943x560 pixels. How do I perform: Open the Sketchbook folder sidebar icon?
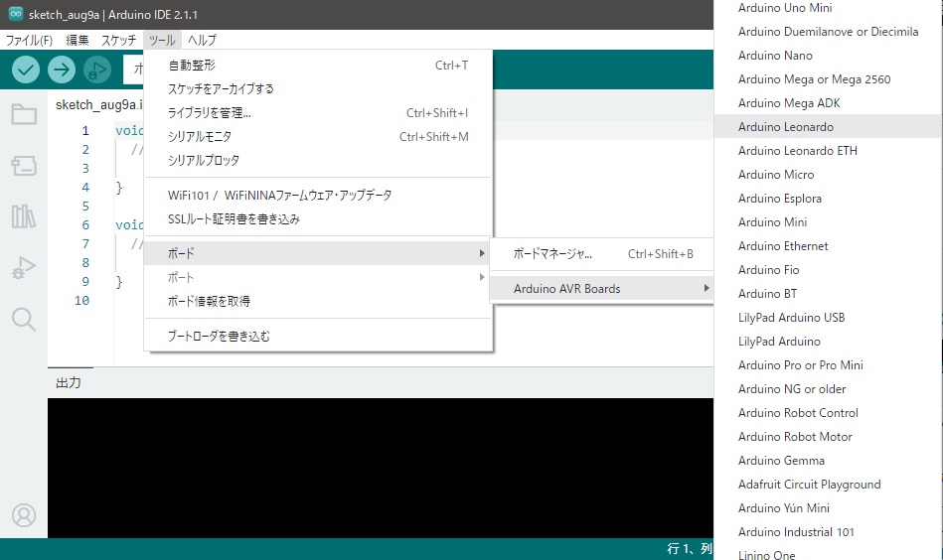click(24, 114)
